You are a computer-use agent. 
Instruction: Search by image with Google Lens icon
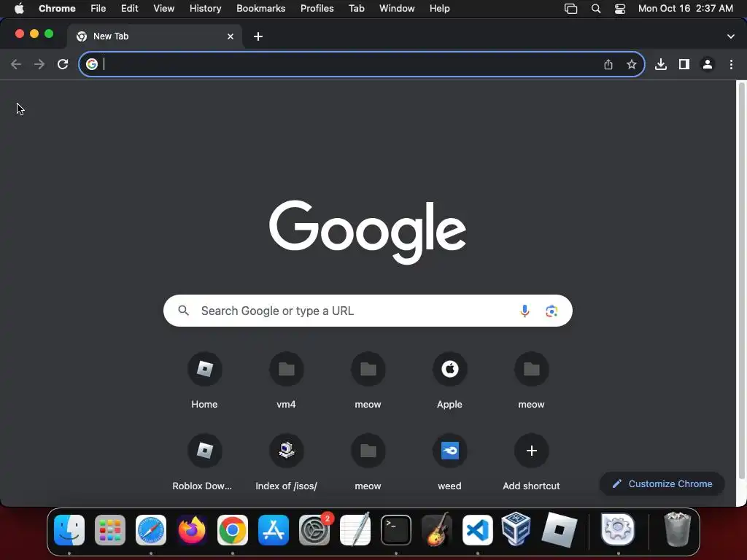point(551,311)
